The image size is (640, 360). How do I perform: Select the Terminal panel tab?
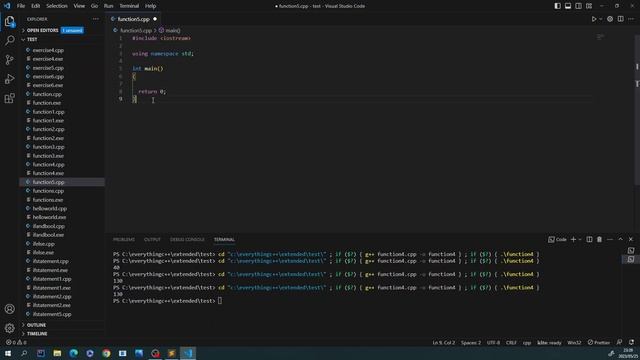[224, 240]
